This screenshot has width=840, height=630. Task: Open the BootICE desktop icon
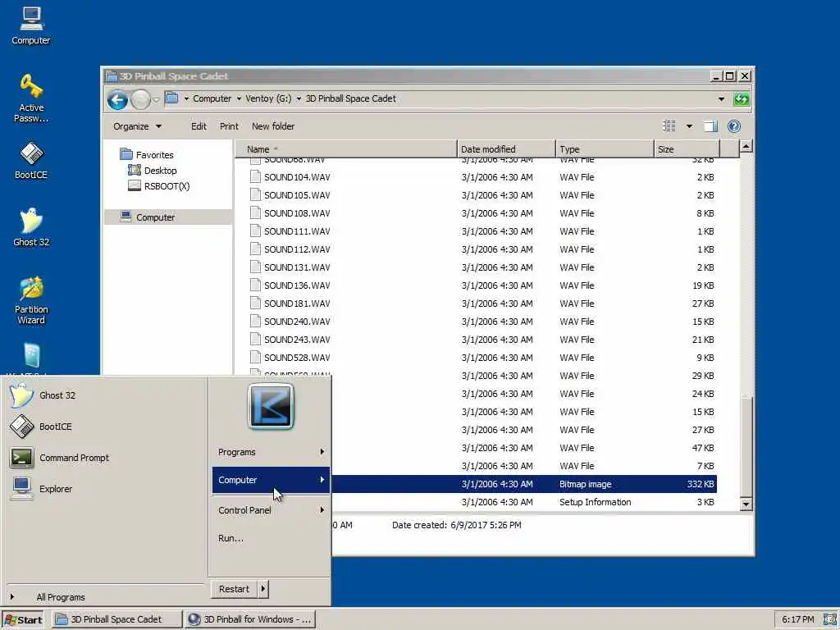click(x=31, y=160)
